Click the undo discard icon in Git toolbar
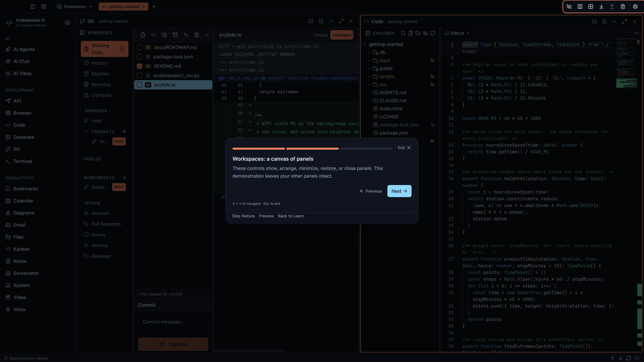Image resolution: width=644 pixels, height=362 pixels. pos(186,35)
